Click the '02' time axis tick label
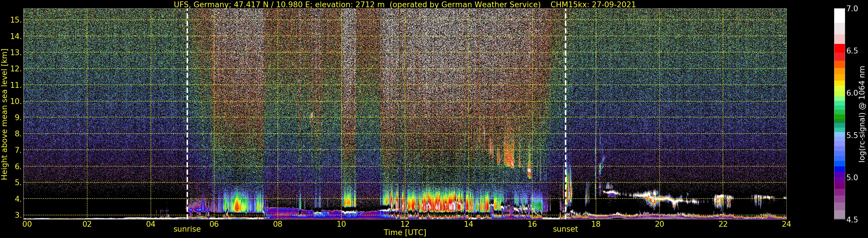 pos(87,224)
